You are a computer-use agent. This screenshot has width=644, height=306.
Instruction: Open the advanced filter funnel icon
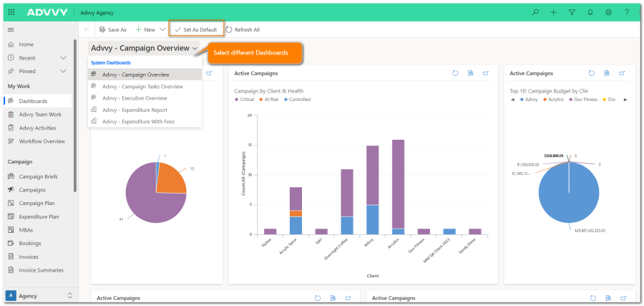click(x=572, y=12)
